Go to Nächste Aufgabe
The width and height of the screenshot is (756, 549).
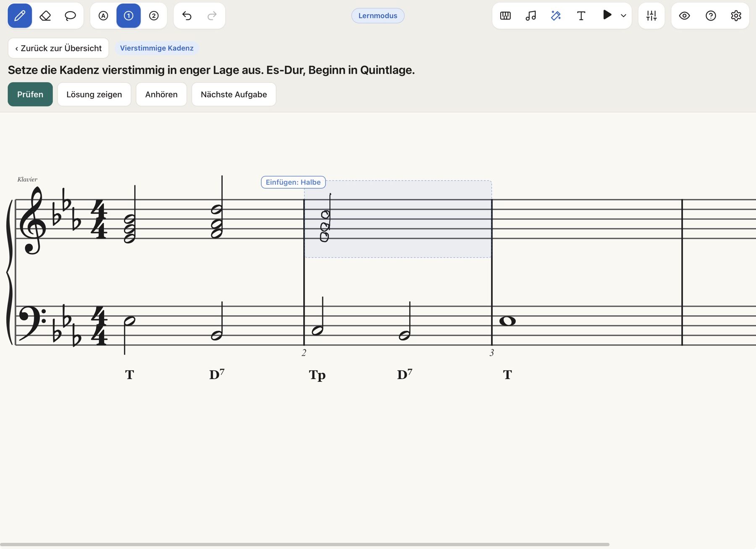click(x=234, y=95)
